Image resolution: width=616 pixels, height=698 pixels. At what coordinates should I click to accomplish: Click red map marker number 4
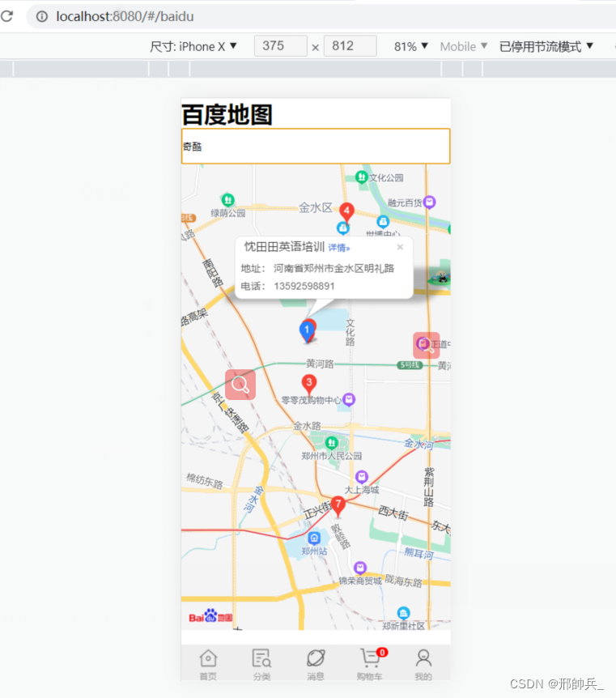pyautogui.click(x=346, y=212)
